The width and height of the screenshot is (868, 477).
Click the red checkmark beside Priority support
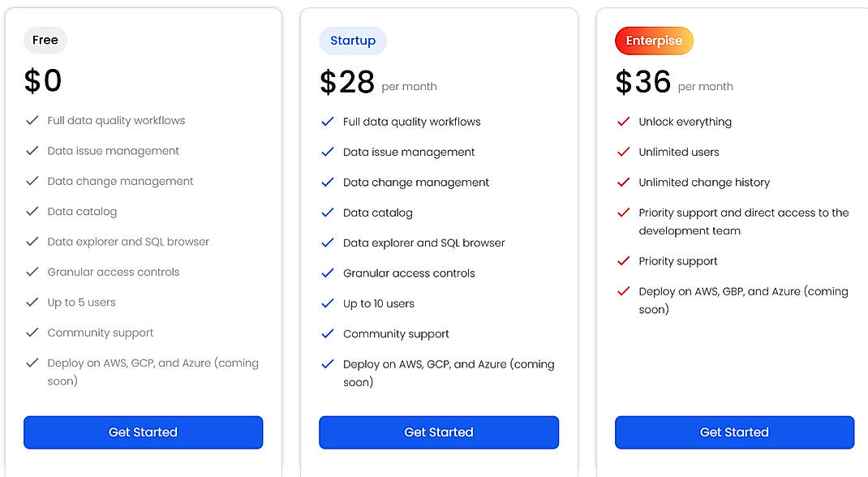(x=623, y=261)
